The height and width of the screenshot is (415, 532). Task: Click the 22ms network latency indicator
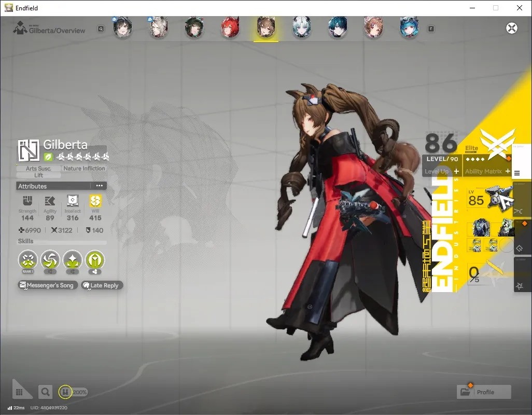coord(16,408)
